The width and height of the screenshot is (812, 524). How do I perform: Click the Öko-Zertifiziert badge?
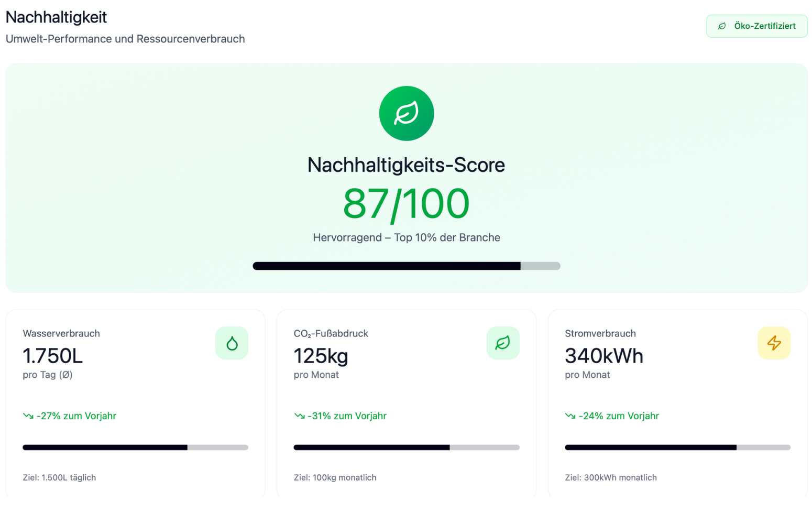pos(756,26)
